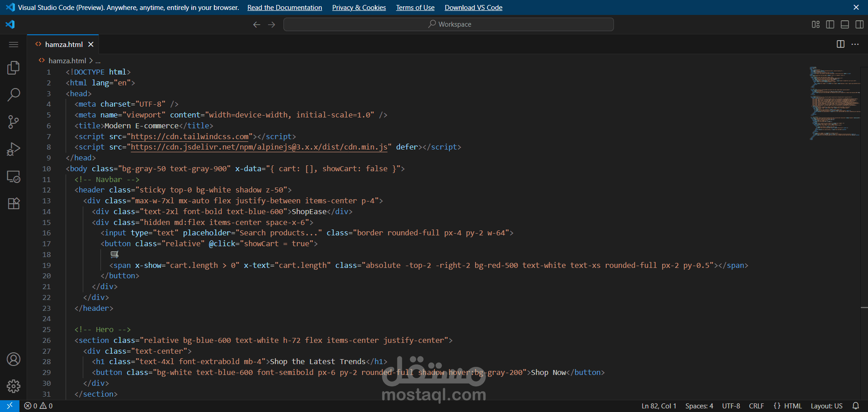Open the Accounts menu icon
This screenshot has height=412, width=868.
click(x=14, y=360)
